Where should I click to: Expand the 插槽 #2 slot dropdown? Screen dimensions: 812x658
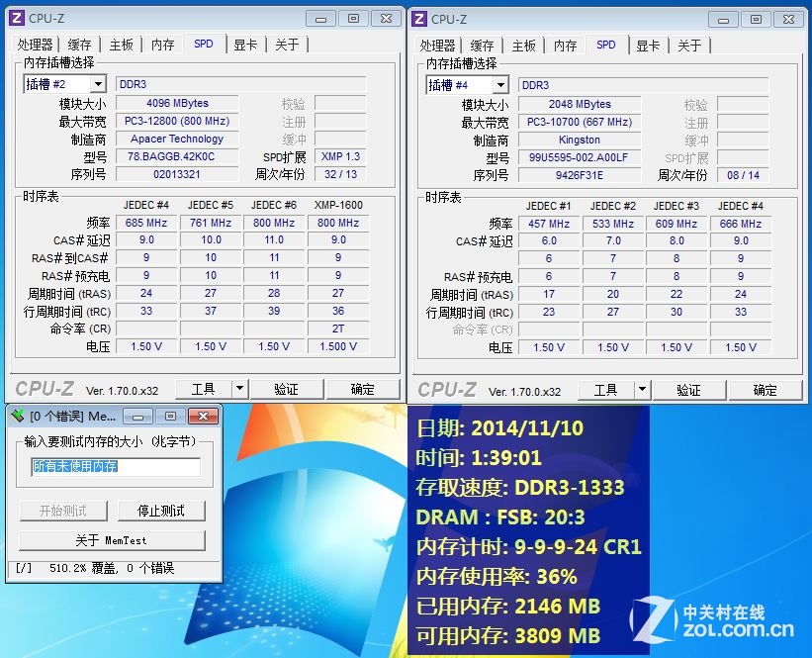(x=97, y=84)
